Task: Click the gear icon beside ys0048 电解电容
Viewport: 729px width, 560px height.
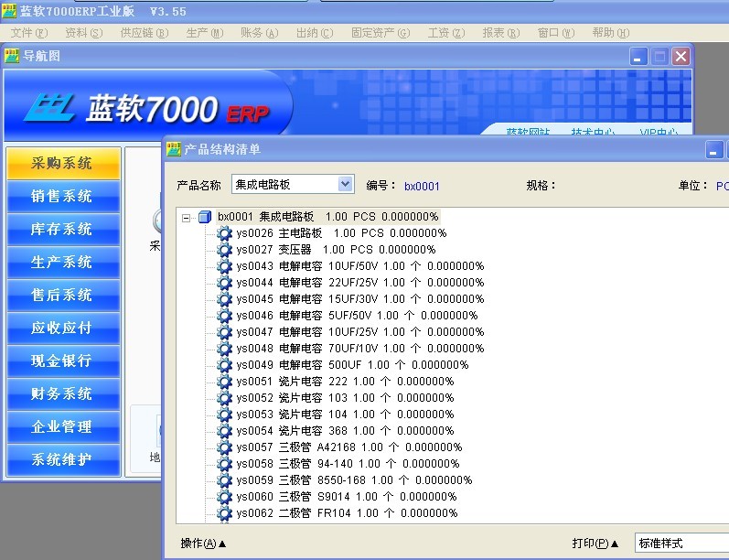Action: pyautogui.click(x=224, y=349)
